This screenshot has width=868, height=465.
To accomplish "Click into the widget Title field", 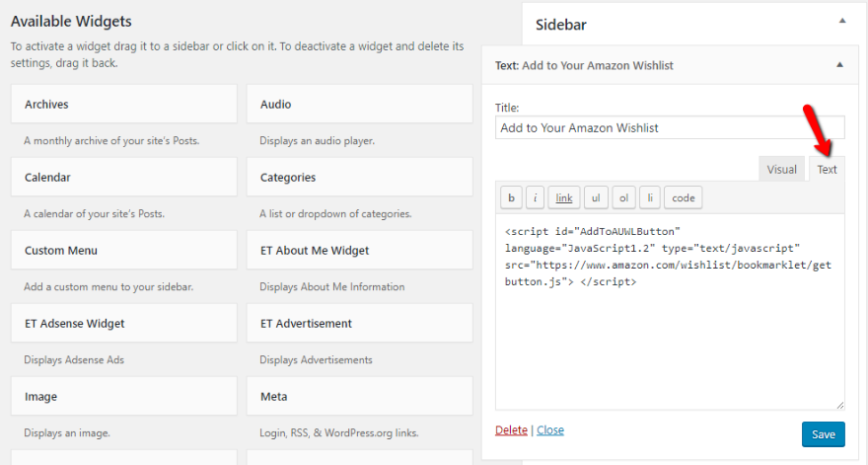I will click(669, 127).
